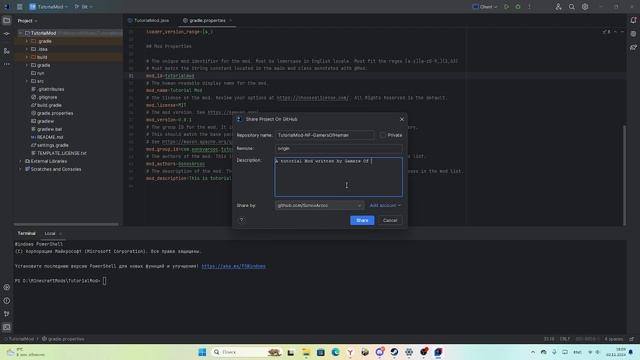
Task: Open the Share by account dropdown
Action: [x=319, y=205]
